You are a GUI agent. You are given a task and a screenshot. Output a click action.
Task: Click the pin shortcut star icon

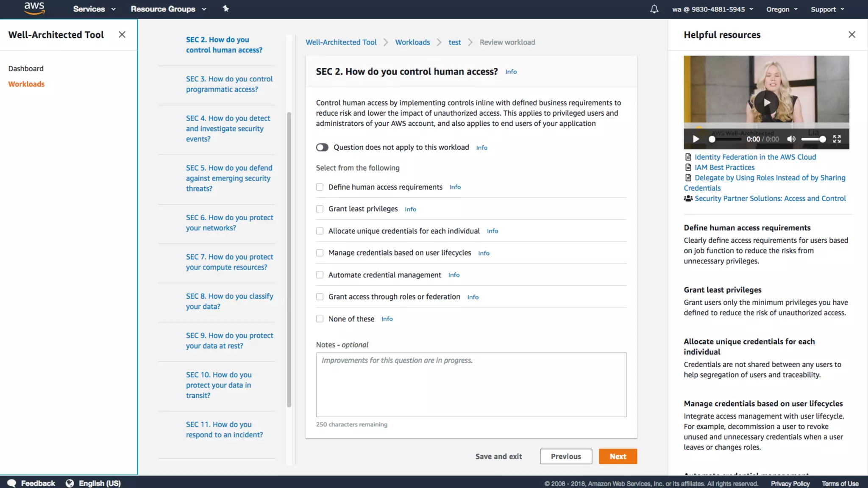click(226, 9)
